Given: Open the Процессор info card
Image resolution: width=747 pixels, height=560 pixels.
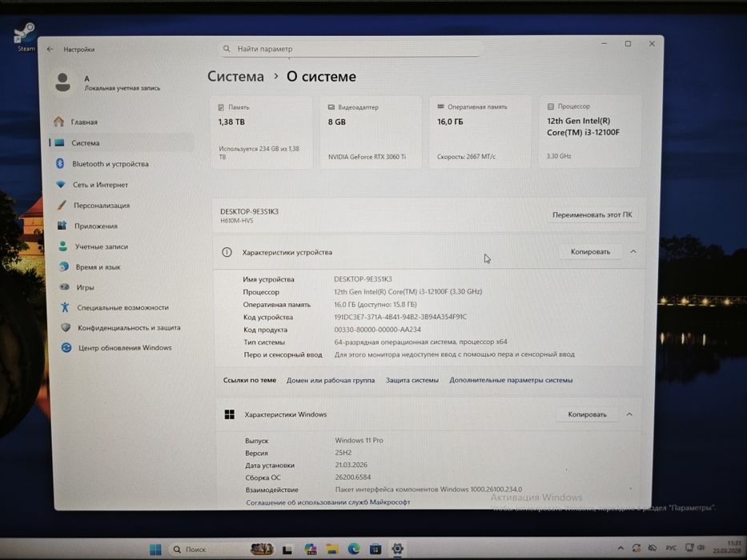Looking at the screenshot, I should [x=590, y=131].
